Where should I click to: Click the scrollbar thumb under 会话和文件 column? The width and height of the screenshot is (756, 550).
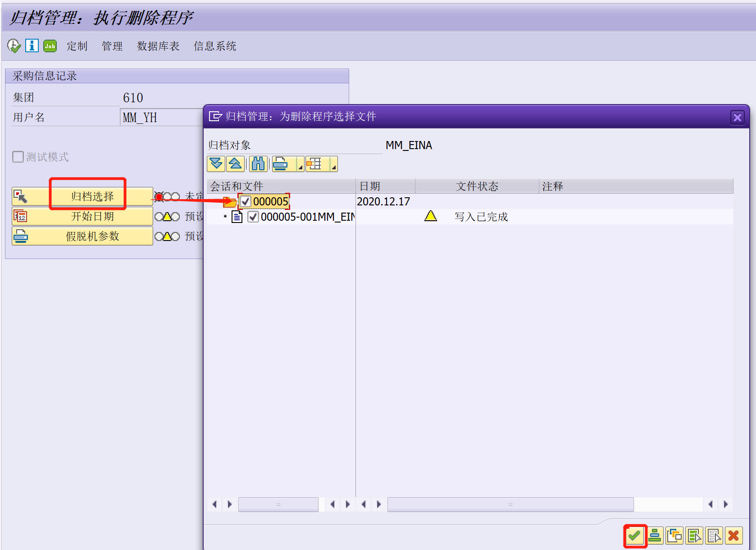pos(278,505)
